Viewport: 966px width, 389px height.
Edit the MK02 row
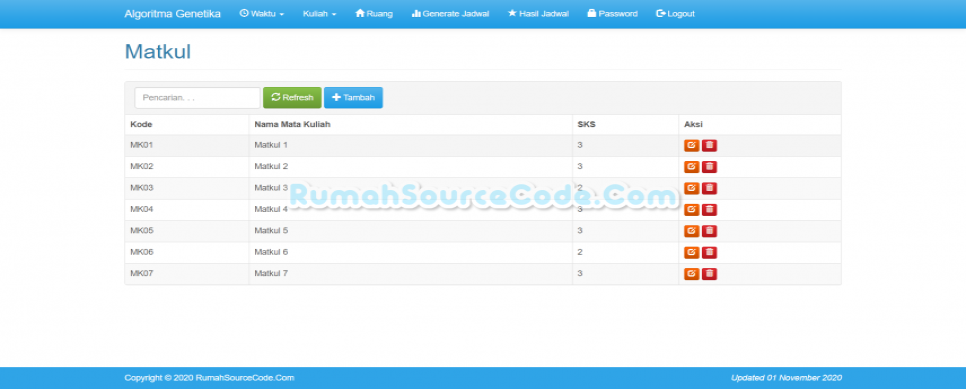691,167
